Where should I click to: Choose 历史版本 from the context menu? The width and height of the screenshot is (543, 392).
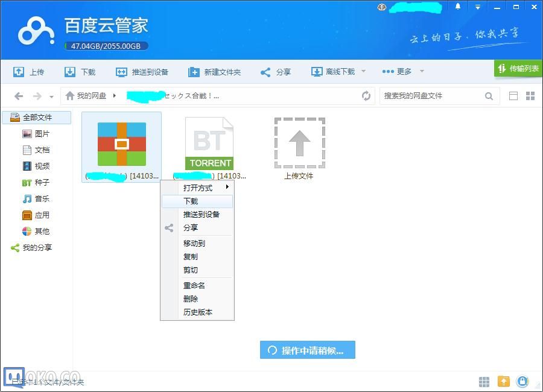(x=197, y=312)
